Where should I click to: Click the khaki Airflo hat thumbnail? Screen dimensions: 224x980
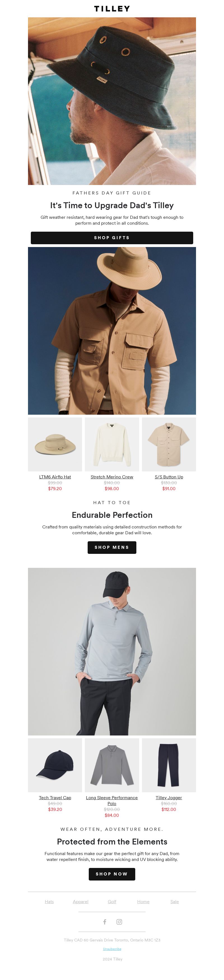pos(55,444)
